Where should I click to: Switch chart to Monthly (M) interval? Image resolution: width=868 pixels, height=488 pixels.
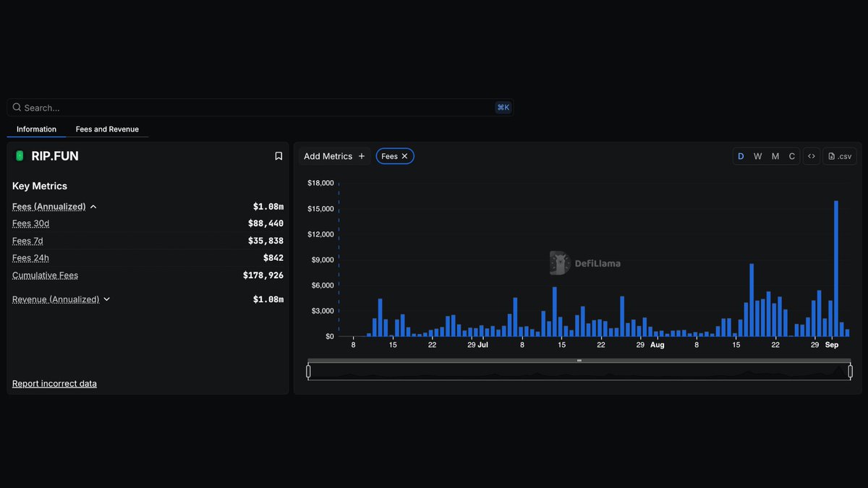point(775,156)
